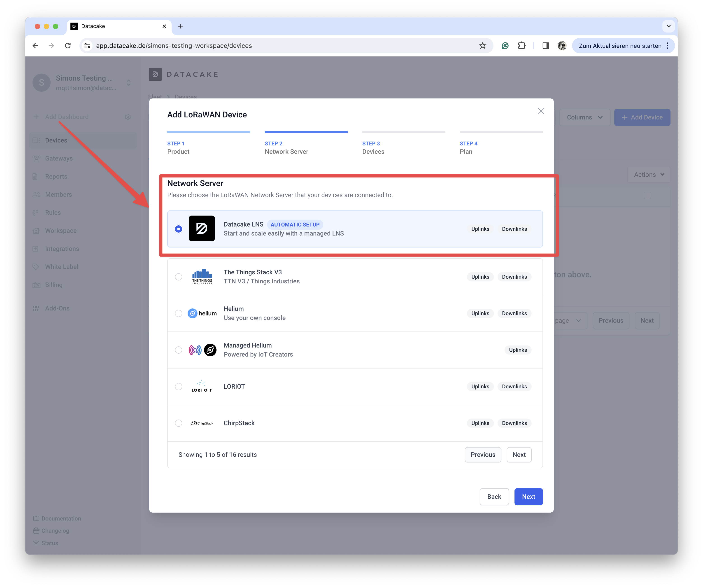Viewport: 703px width, 588px height.
Task: Bookmark page with star icon
Action: [482, 46]
